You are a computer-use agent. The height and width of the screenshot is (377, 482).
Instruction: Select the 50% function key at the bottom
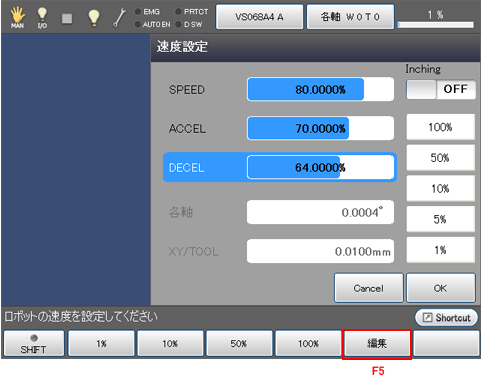239,344
